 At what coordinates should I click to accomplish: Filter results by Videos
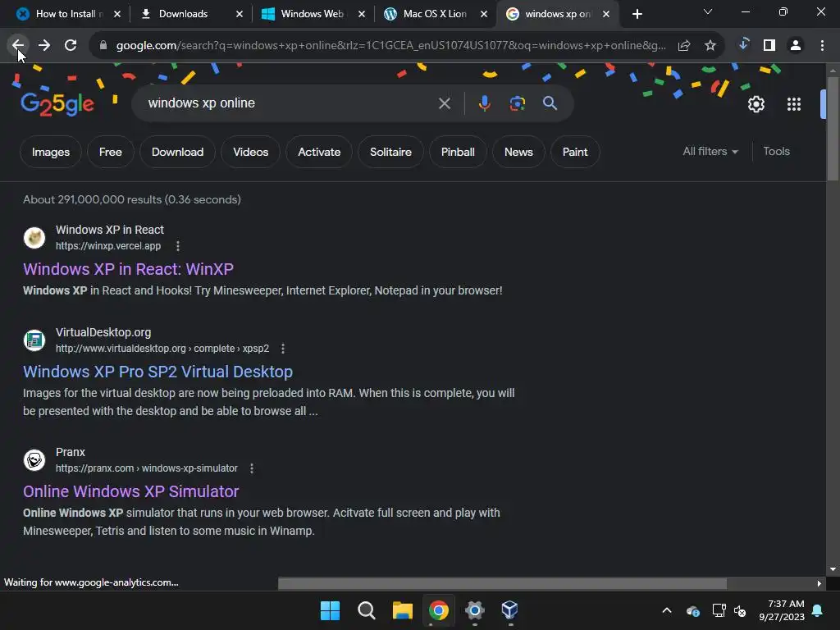(251, 152)
